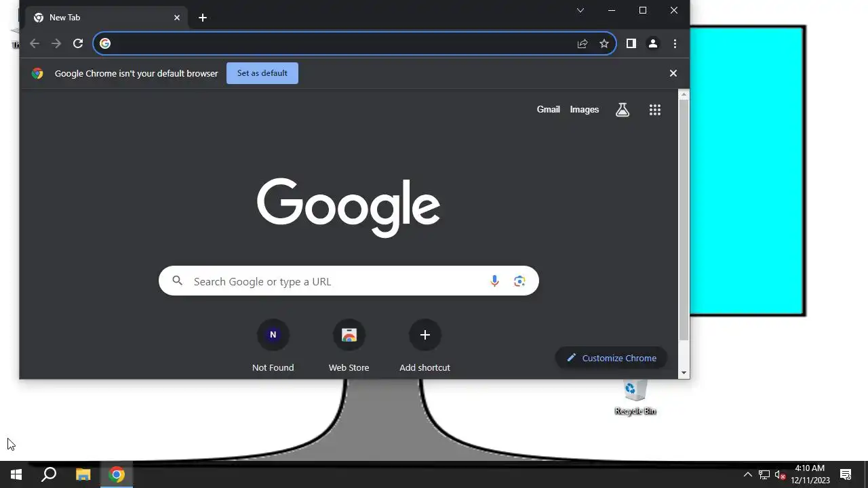Click Set as default button
This screenshot has height=488, width=868.
point(262,73)
